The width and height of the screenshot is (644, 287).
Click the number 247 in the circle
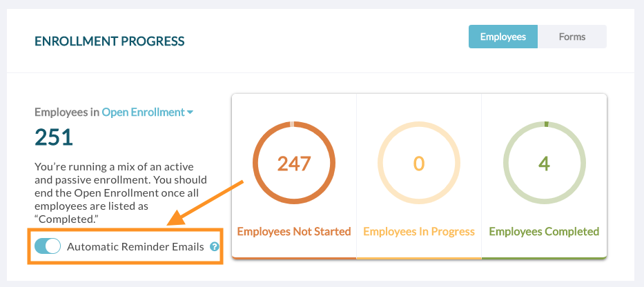point(294,164)
